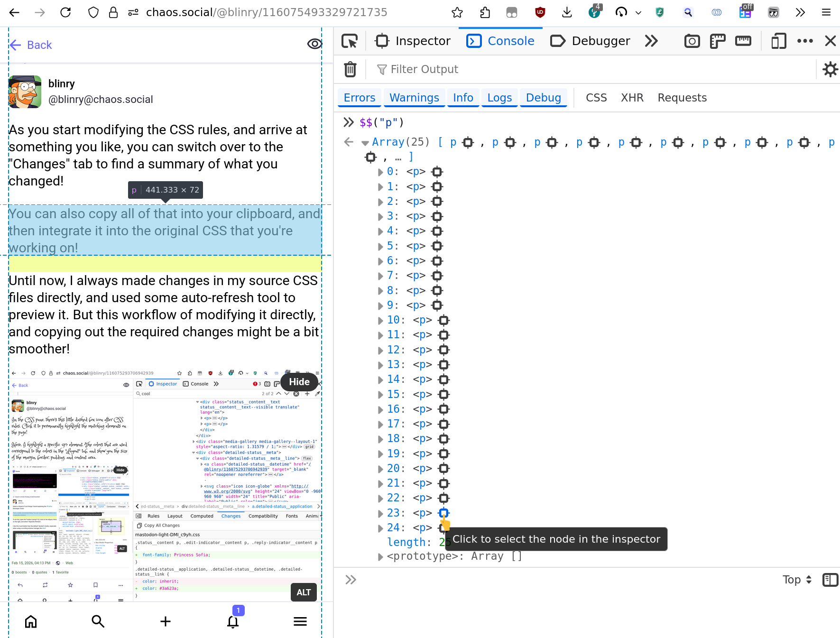Disable the Warnings log filter
Screen dimensions: 840x638
click(414, 97)
